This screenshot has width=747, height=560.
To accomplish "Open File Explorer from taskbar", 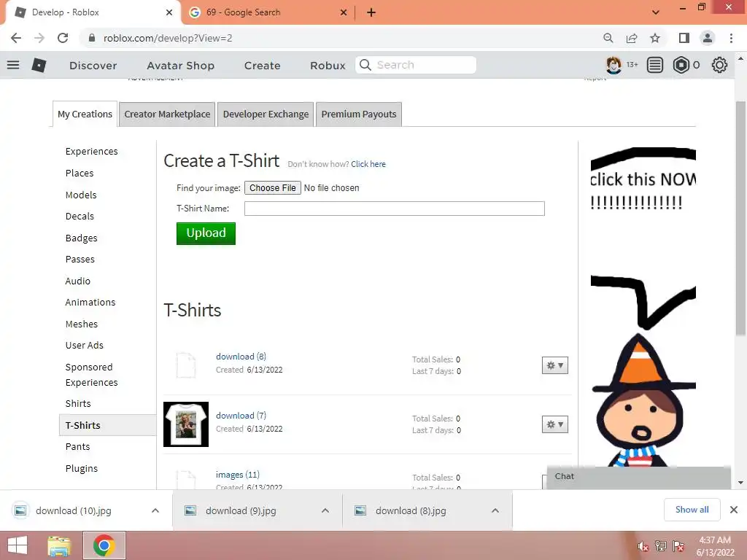I will [59, 545].
